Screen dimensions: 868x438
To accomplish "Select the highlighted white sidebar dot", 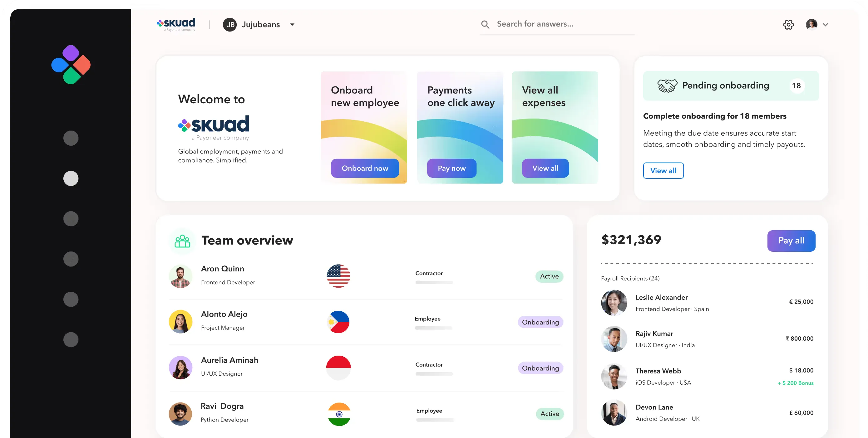I will click(x=71, y=178).
